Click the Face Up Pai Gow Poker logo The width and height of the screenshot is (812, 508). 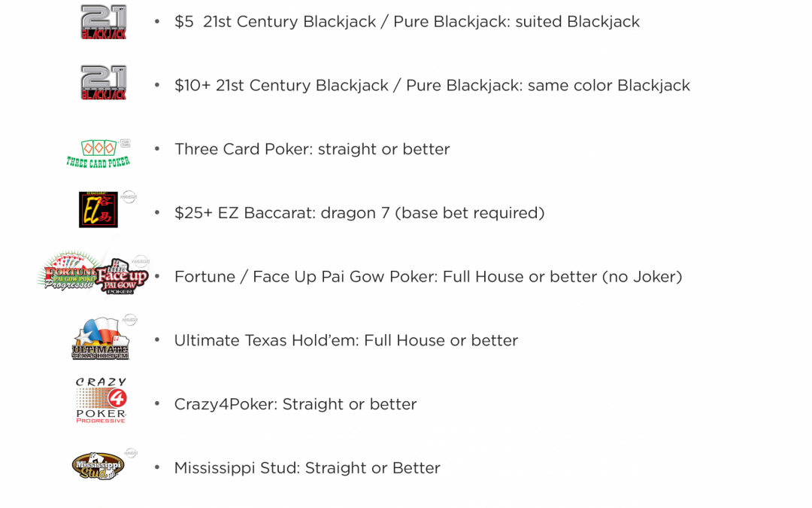123,277
